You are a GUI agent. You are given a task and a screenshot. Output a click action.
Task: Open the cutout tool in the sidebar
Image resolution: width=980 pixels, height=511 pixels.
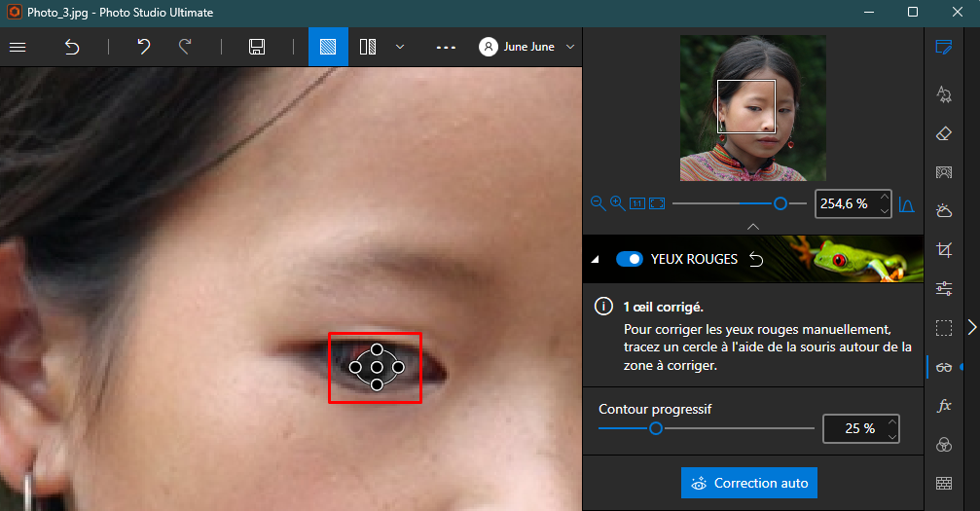pyautogui.click(x=944, y=172)
